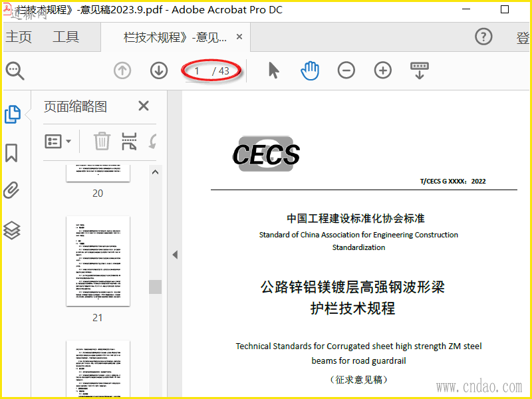Viewport: 532px width, 399px height.
Task: Open the scrolling page display options
Action: (x=420, y=70)
